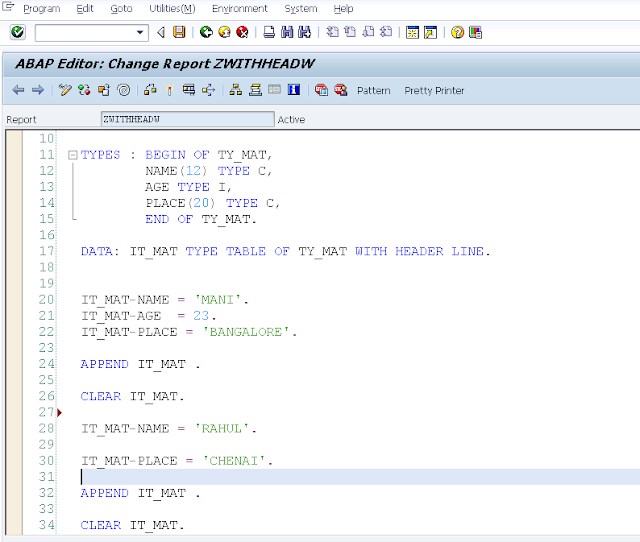The image size is (640, 542).
Task: Display the navigation window icon
Action: (x=255, y=90)
